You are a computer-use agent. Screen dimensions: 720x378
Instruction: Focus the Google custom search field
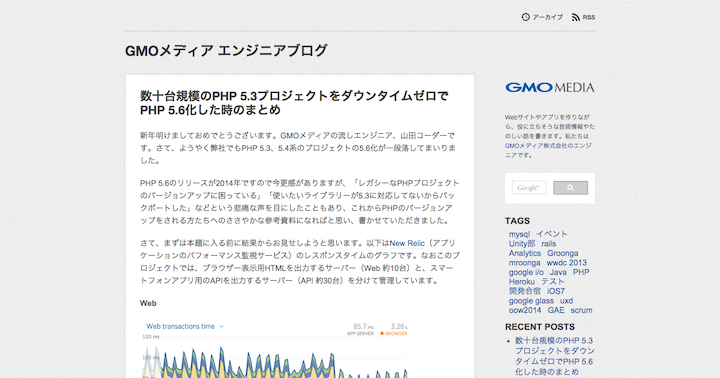pyautogui.click(x=529, y=187)
